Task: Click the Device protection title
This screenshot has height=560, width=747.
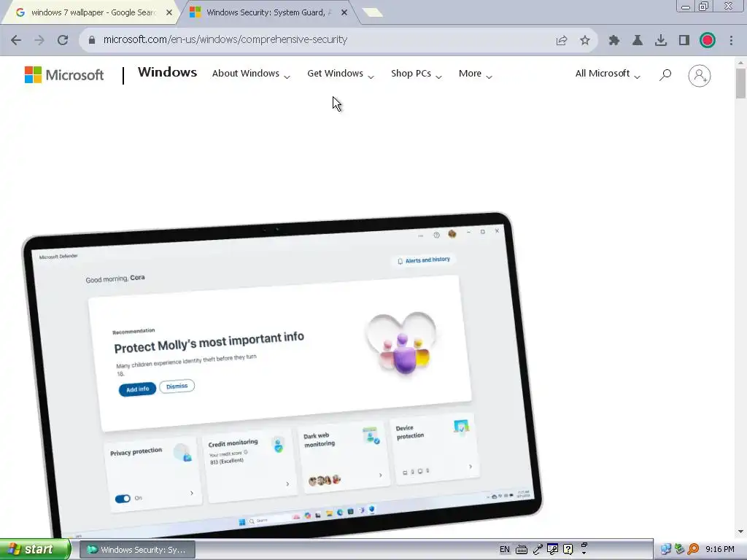Action: 410,432
